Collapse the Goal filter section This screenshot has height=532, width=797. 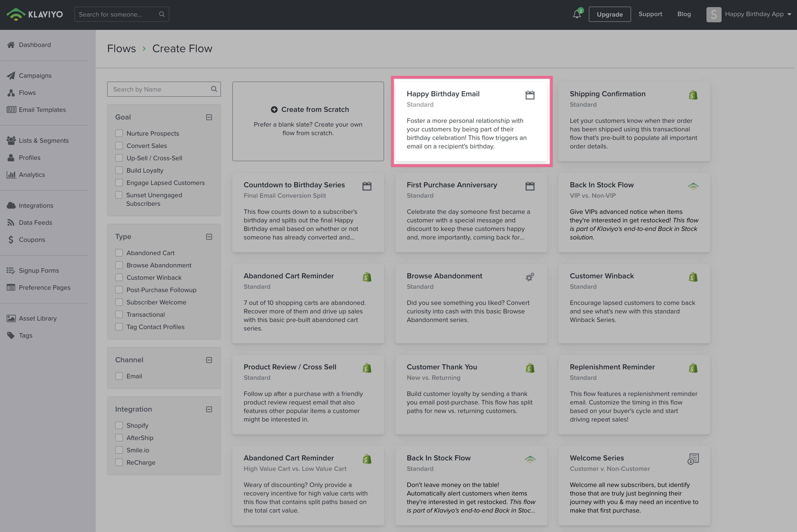pos(209,117)
